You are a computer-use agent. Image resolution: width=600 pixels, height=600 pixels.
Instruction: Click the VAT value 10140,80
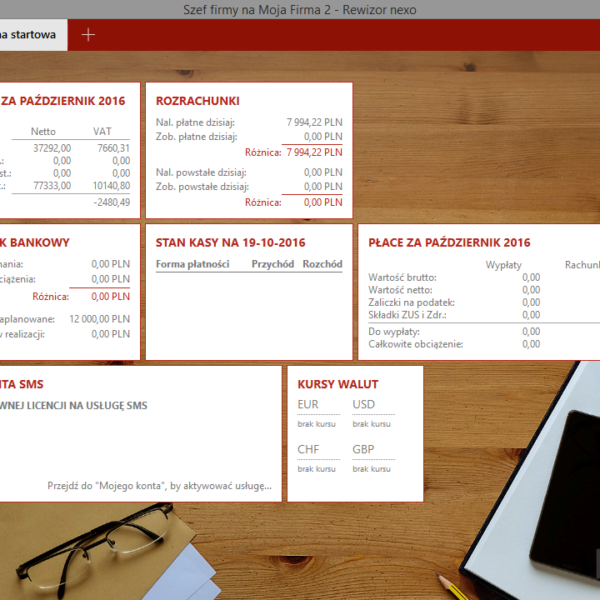(x=111, y=186)
